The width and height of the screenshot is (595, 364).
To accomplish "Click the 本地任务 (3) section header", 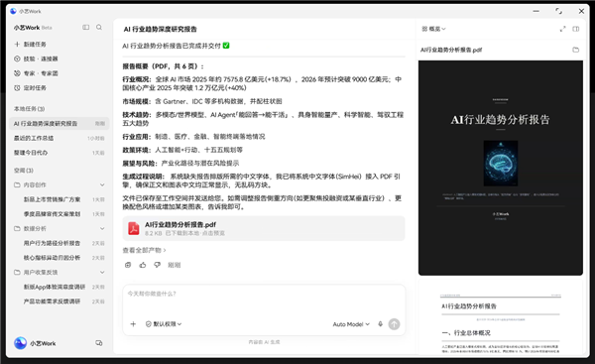I will coord(29,109).
